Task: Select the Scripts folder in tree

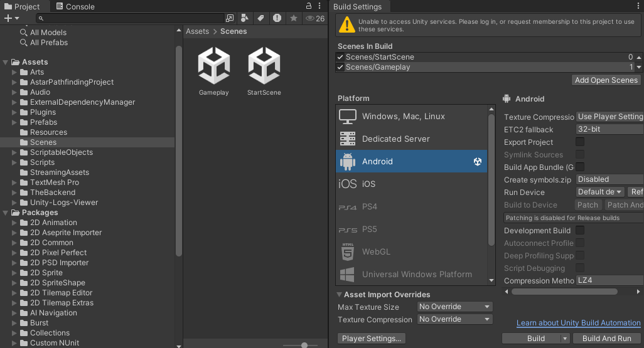Action: point(42,162)
